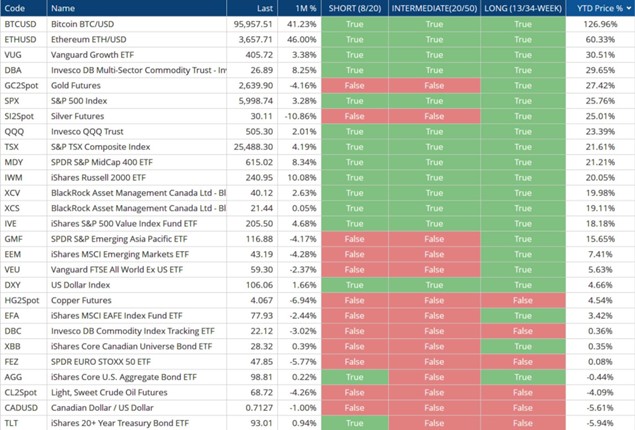Screen dimensions: 635x430
Task: Sort by INTERMEDIATE(20/50) column header
Action: click(x=434, y=8)
